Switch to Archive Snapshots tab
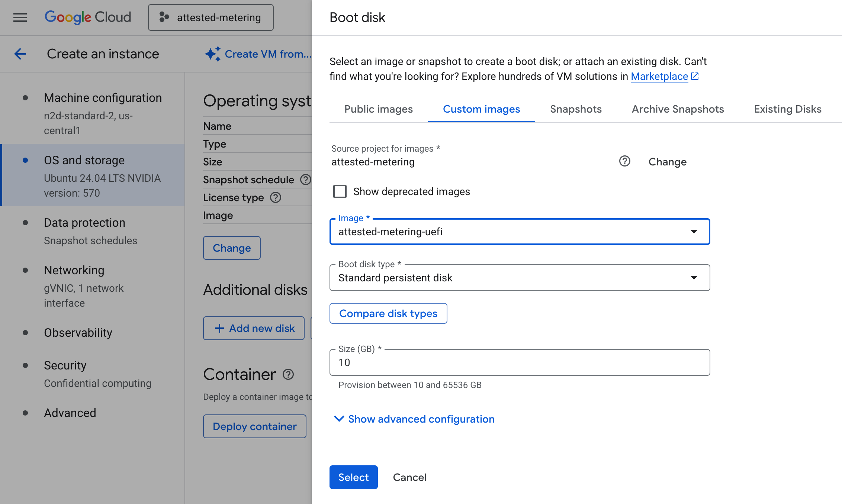Screen dimensions: 842x504 point(678,109)
